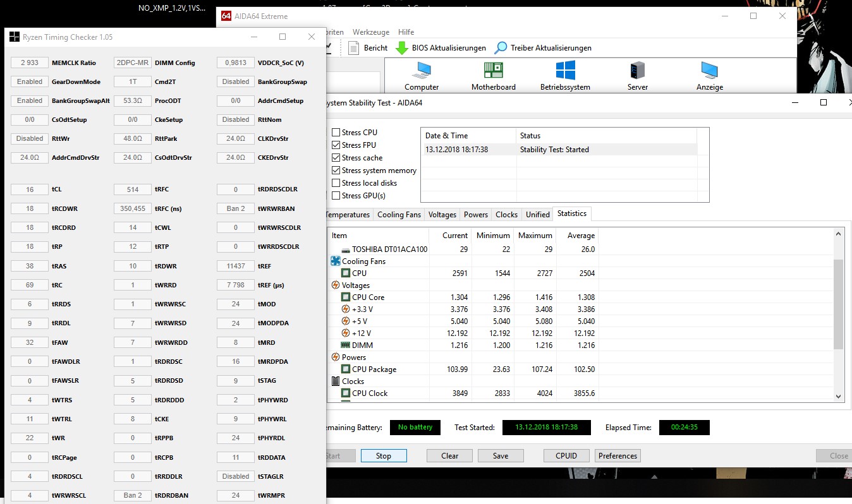Click the statistics list scrollbar thumb
The width and height of the screenshot is (852, 504).
tap(839, 304)
